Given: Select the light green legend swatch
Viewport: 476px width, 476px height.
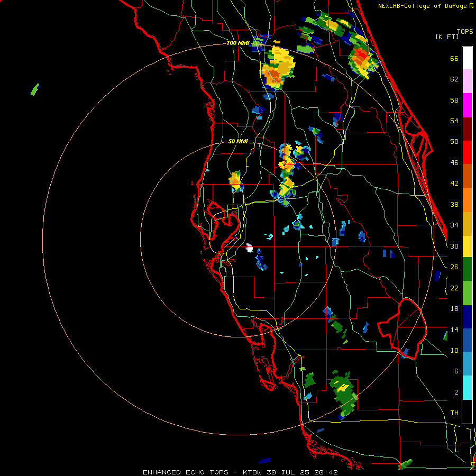Looking at the screenshot, I should click(x=467, y=293).
